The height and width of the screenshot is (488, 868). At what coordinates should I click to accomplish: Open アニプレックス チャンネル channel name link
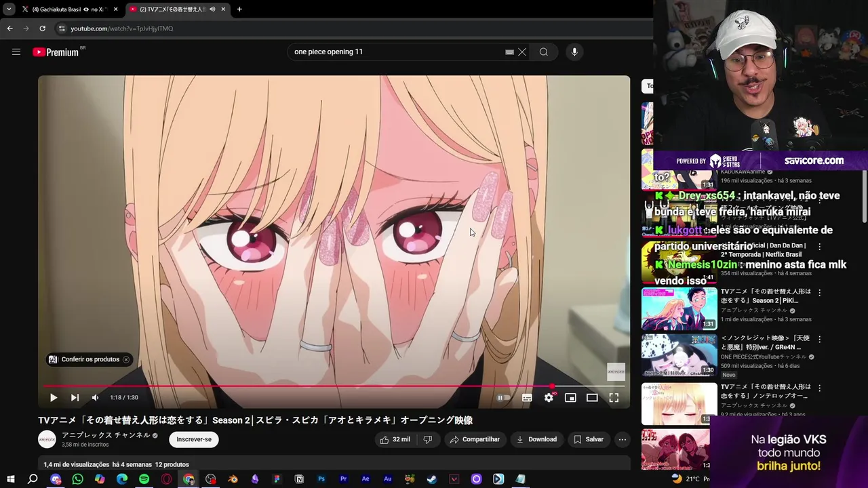[x=106, y=435]
